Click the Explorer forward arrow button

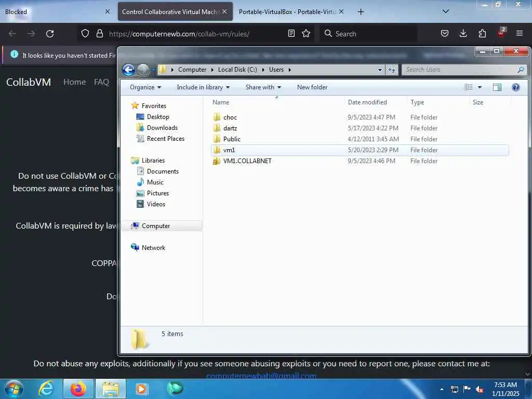[x=143, y=70]
